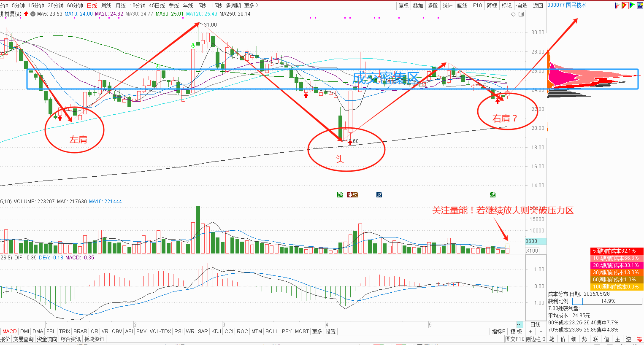Image resolution: width=644 pixels, height=345 pixels.
Task: Click the red 涨榜 marker badge
Action: (x=352, y=194)
